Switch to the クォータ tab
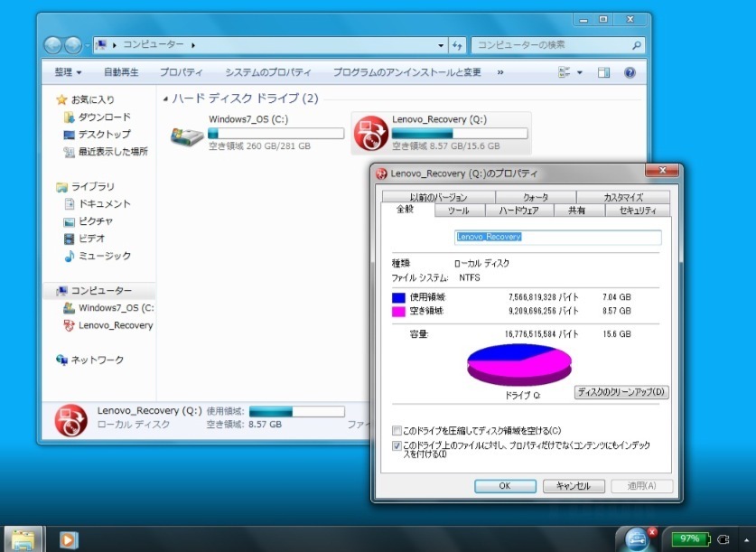 point(536,197)
